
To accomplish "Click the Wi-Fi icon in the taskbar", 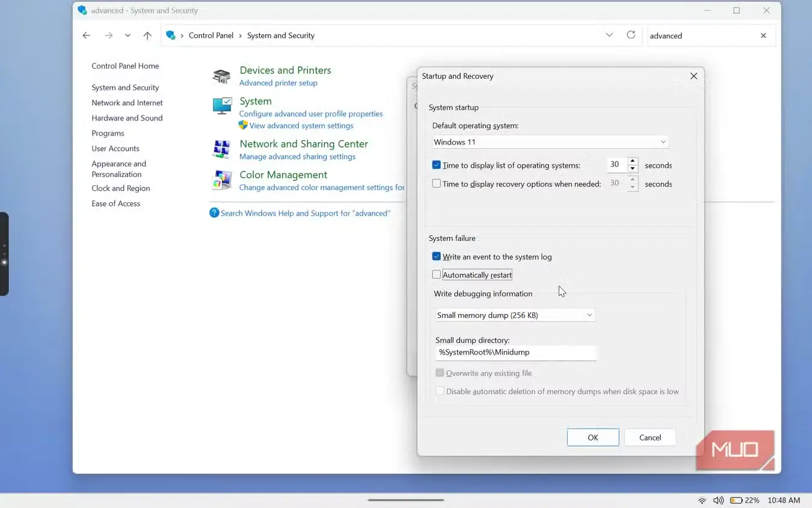I will tap(702, 500).
